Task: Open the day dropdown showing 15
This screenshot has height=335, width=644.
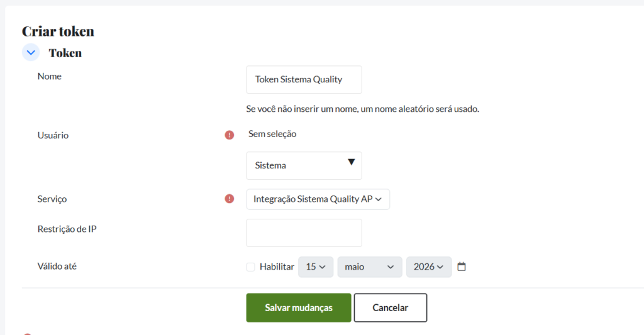Action: 315,266
